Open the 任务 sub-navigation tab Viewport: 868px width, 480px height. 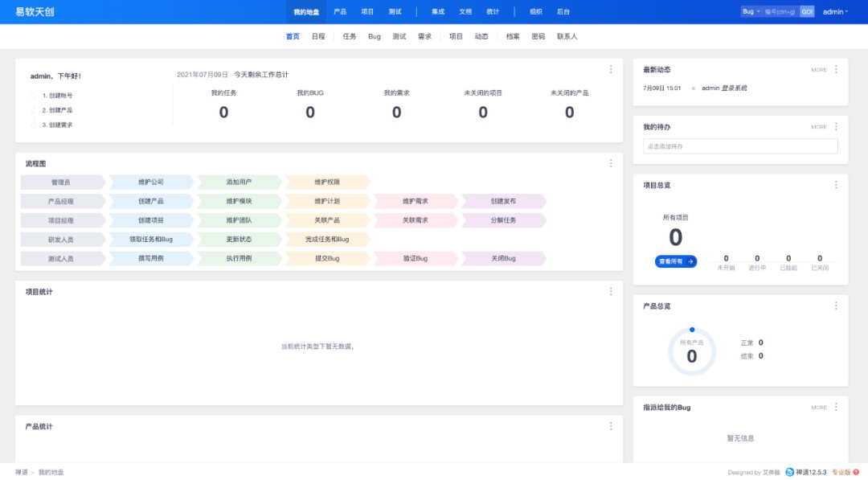(350, 36)
